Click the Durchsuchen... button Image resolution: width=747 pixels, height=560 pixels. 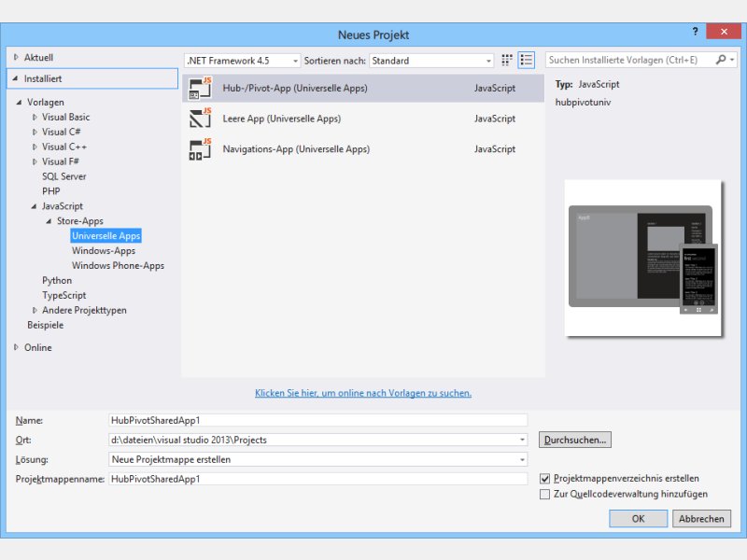pyautogui.click(x=575, y=440)
